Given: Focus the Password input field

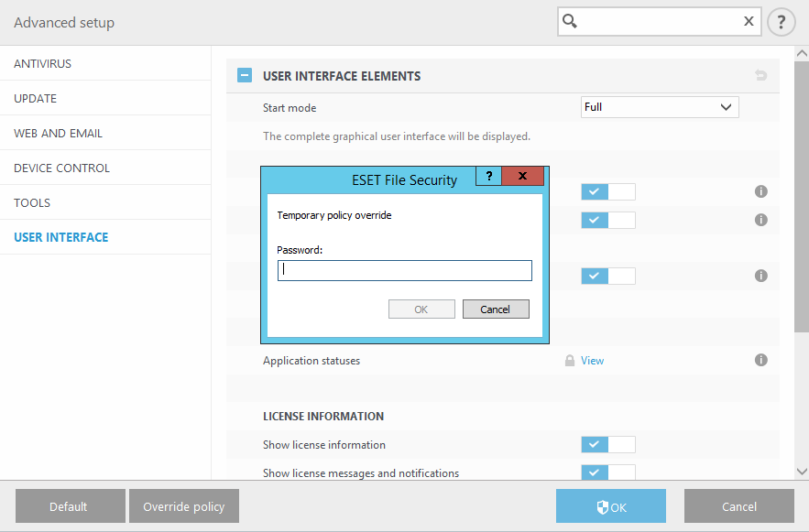Looking at the screenshot, I should coord(404,270).
